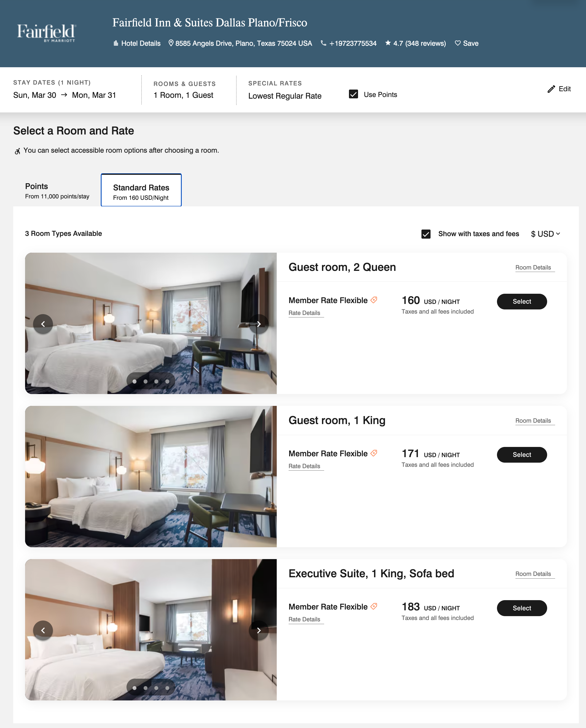Click the pencil Edit icon
Viewport: 586px width, 728px height.
[x=551, y=89]
